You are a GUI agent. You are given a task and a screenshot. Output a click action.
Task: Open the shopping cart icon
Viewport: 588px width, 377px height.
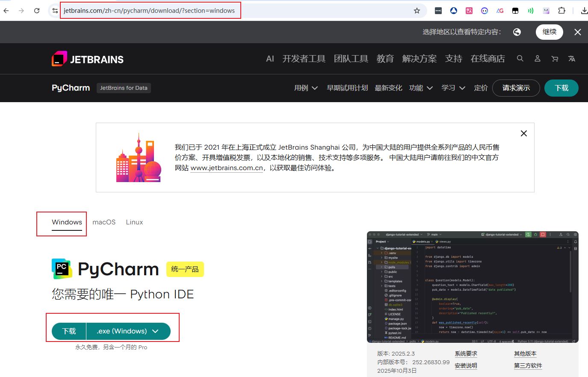click(x=555, y=59)
